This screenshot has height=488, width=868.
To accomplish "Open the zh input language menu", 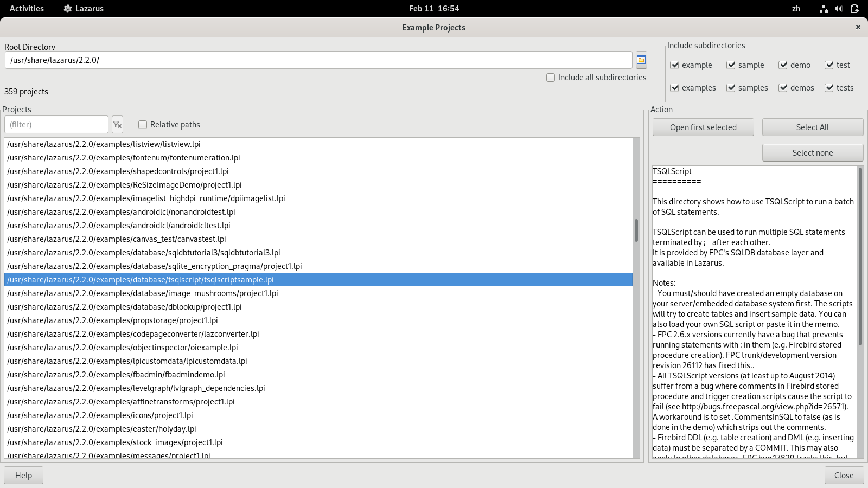I will pyautogui.click(x=796, y=9).
